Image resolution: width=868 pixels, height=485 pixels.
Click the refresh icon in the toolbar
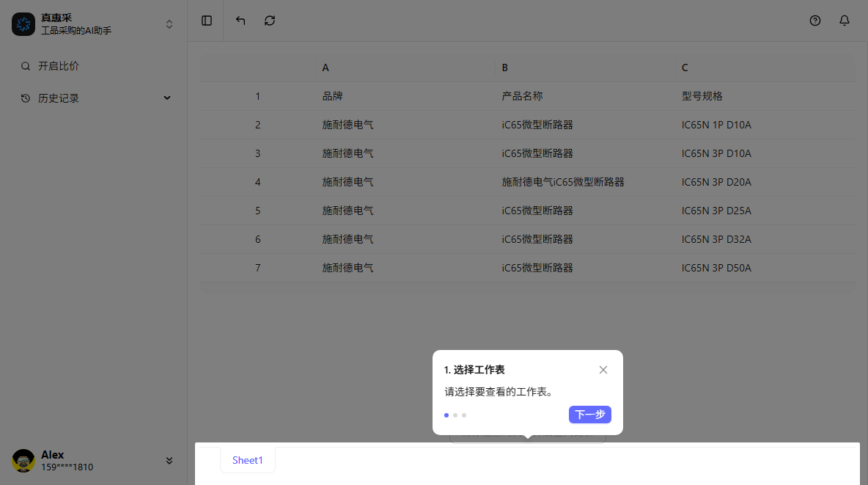(269, 21)
